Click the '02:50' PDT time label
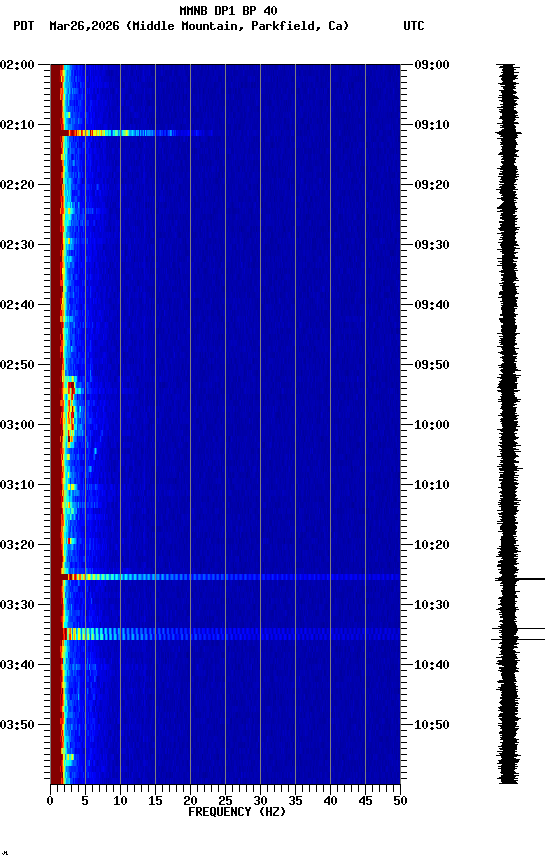This screenshot has height=864, width=552. [x=17, y=365]
